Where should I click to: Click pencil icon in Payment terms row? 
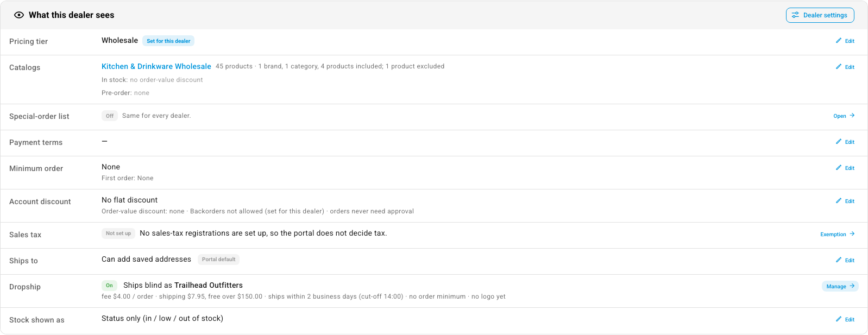pos(839,142)
